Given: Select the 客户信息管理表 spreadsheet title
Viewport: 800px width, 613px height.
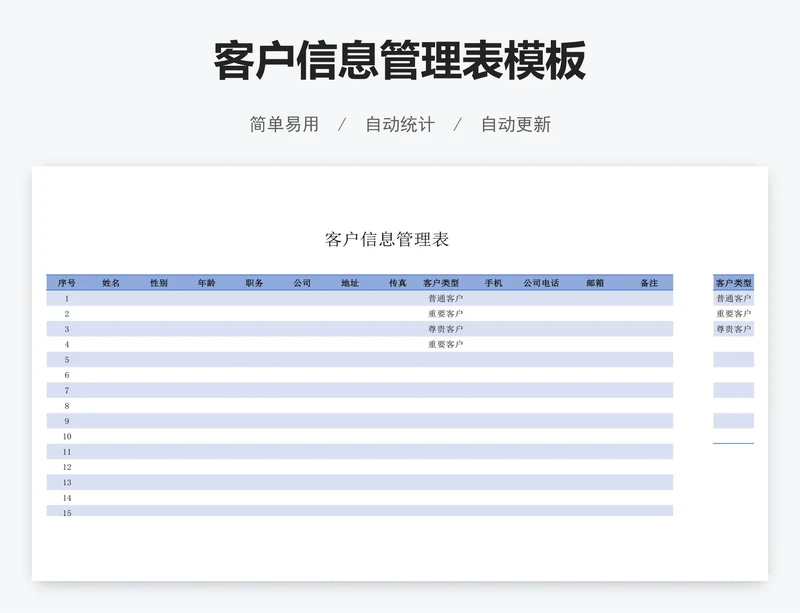Looking at the screenshot, I should point(387,239).
